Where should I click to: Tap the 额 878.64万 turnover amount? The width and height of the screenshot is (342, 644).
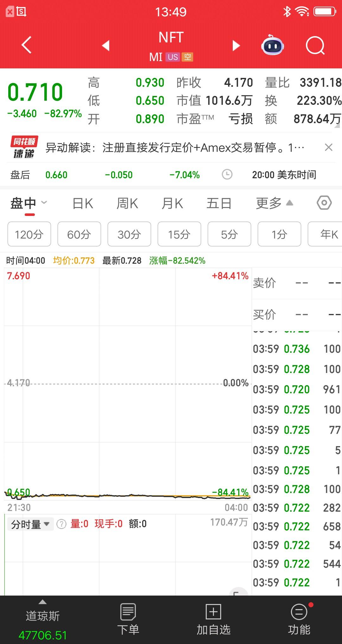point(317,119)
